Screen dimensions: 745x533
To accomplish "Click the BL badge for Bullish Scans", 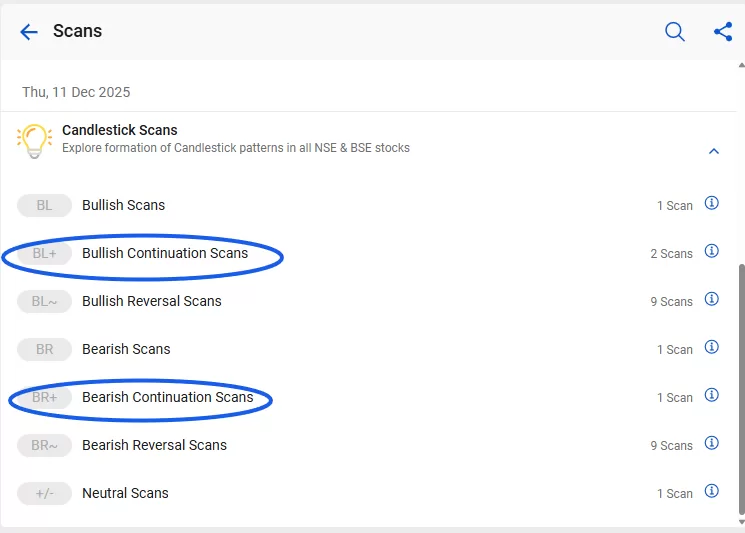I will pos(44,205).
